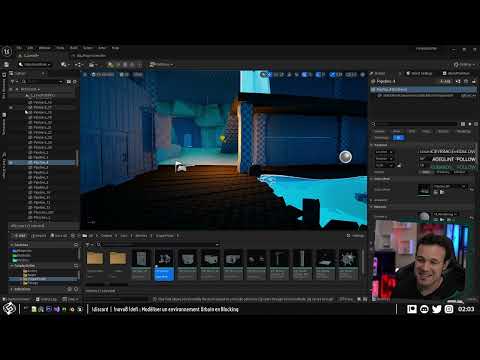Click the favorites star icon in Details search row
480x360 pixels.
pyautogui.click(x=470, y=124)
